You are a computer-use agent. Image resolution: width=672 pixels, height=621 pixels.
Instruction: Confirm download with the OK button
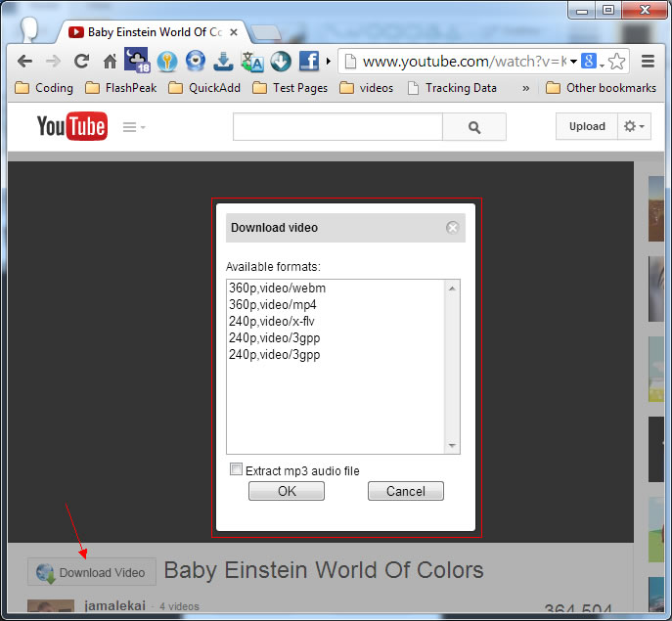pos(287,491)
